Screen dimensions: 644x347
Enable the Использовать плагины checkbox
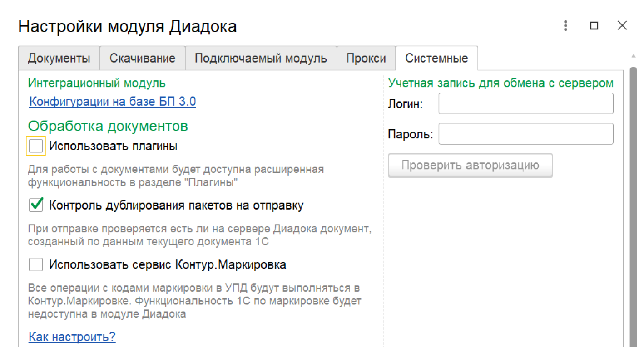[36, 146]
